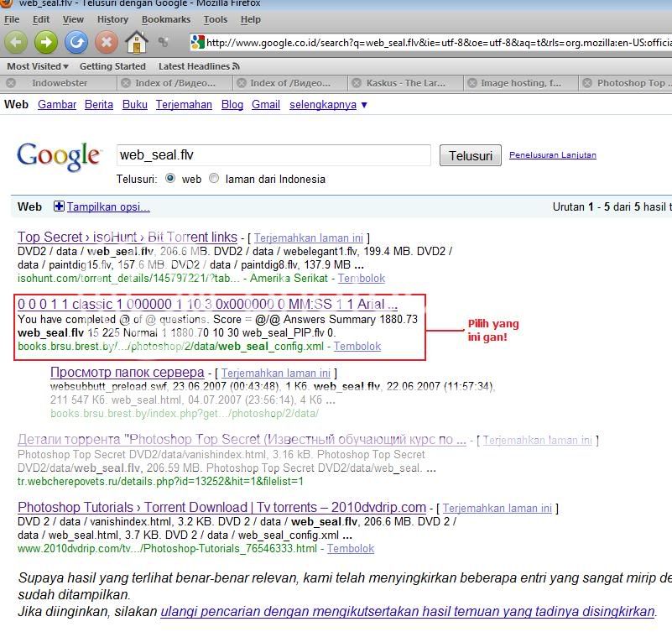This screenshot has height=632, width=672.
Task: Expand the Most Visited bookmarks dropdown
Action: pos(38,66)
